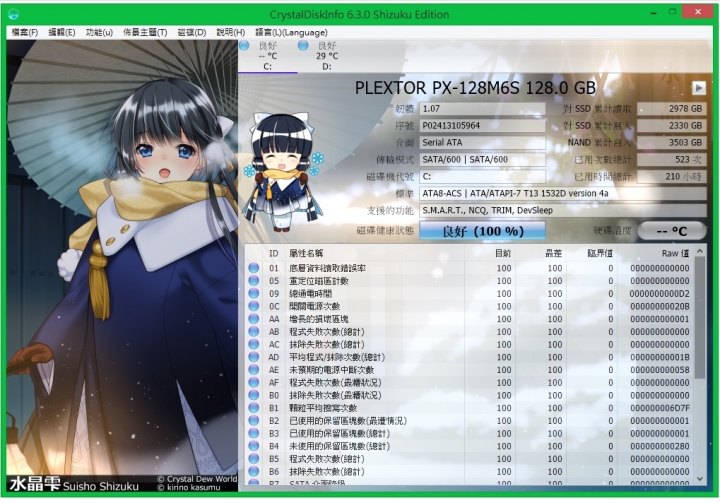Click the 523 次 power-on count value
This screenshot has height=503, width=720.
pyautogui.click(x=672, y=159)
